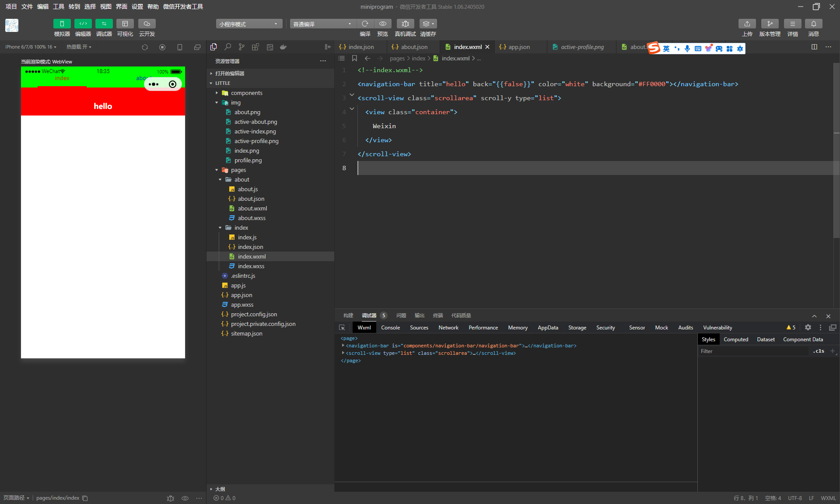Toggle the simulator phone frame icon
Screen dimensions: 840x504
click(180, 47)
